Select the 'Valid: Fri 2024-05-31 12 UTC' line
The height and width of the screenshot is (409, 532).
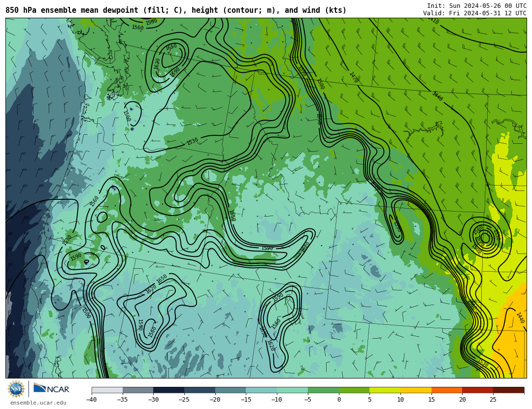pos(475,13)
